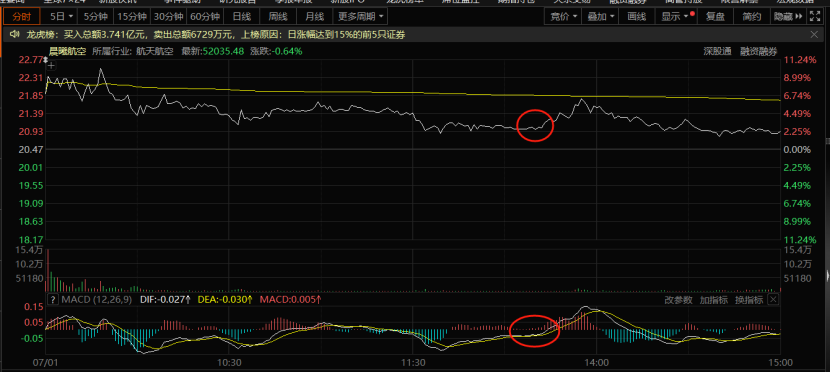
Task: Toggle the 画线 drawing mode
Action: 637,17
